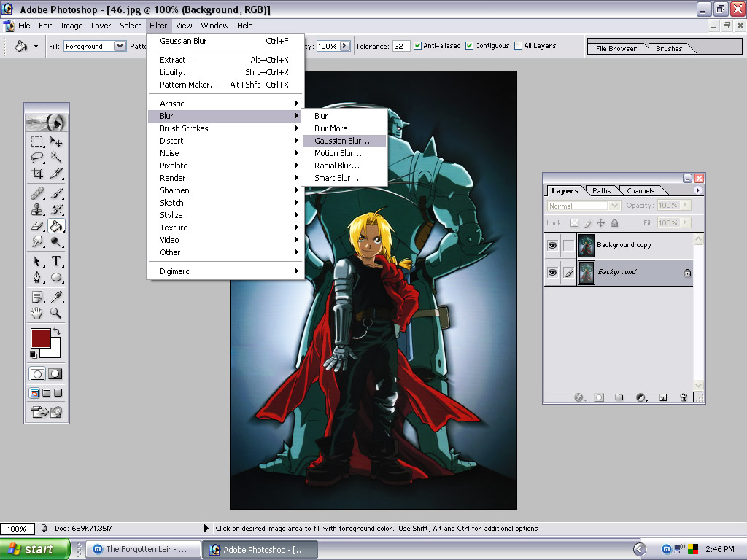Switch to Quick Mask mode

point(55,374)
